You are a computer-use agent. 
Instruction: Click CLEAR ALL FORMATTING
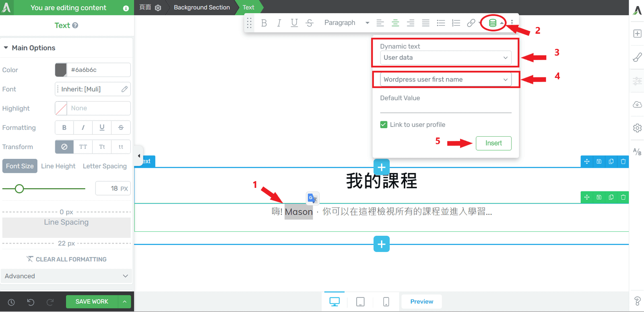(66, 259)
